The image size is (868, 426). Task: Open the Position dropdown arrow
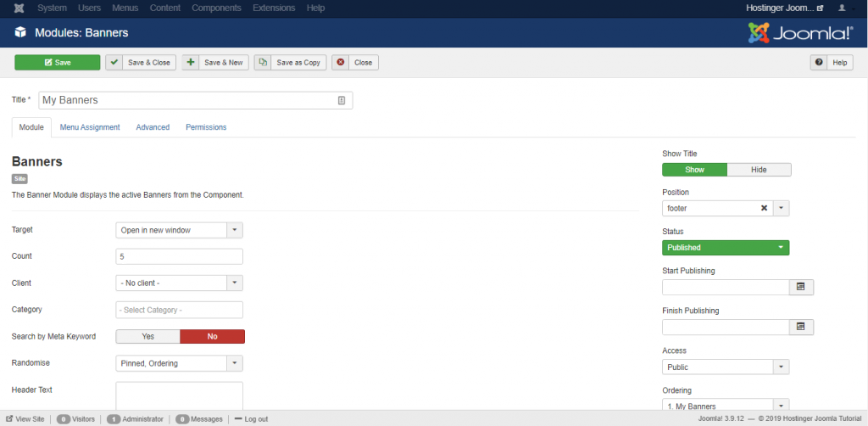click(781, 208)
